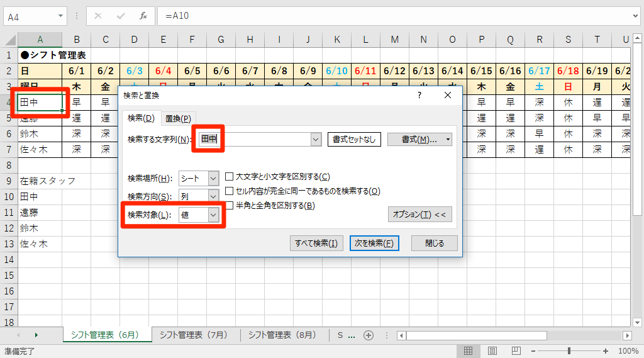Select the シフト管理表（8月） sheet tab
This screenshot has width=644, height=358.
click(x=282, y=335)
